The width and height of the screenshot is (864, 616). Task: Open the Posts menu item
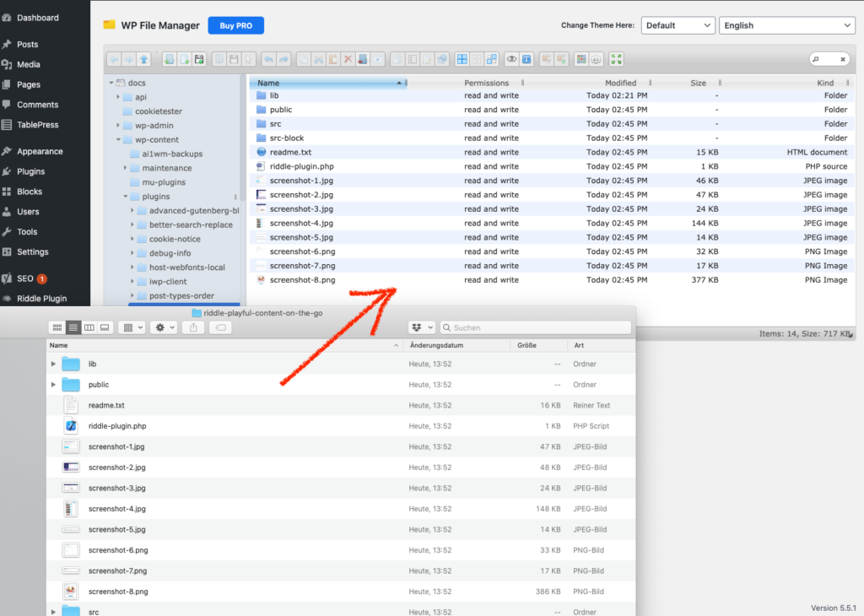pyautogui.click(x=28, y=44)
